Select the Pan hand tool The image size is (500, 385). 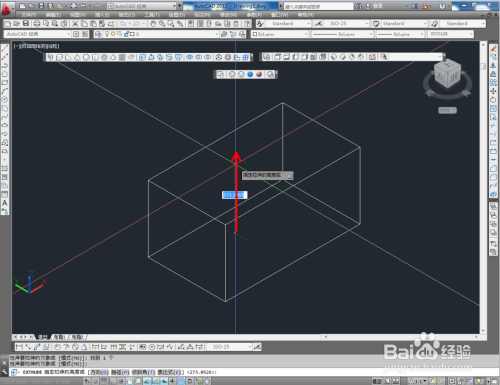tap(153, 24)
